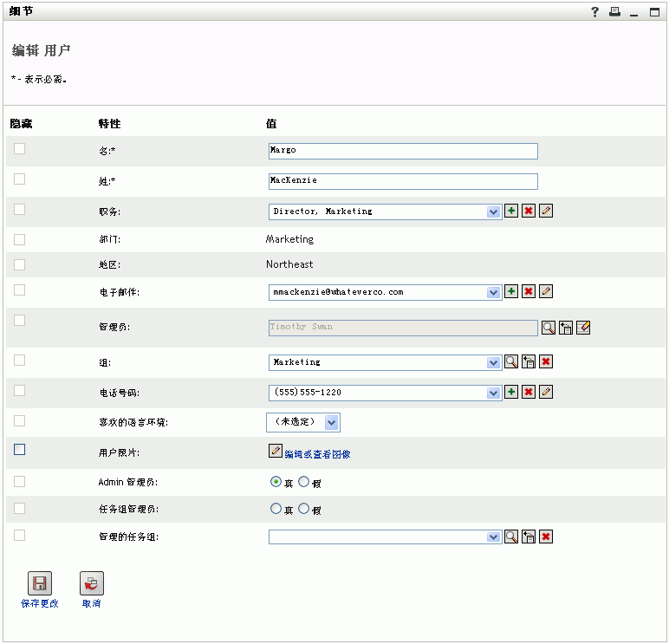Tick the hide checkbox in the 职务 row
669x644 pixels.
coord(20,209)
